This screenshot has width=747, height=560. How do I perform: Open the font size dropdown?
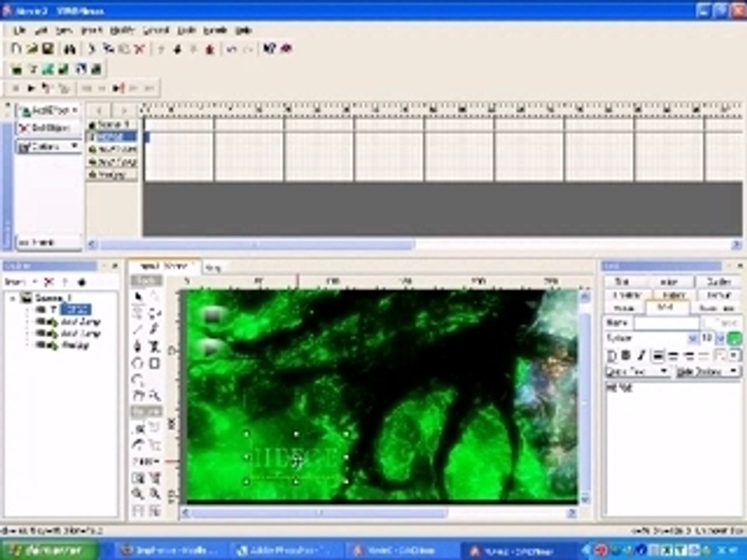pyautogui.click(x=721, y=338)
